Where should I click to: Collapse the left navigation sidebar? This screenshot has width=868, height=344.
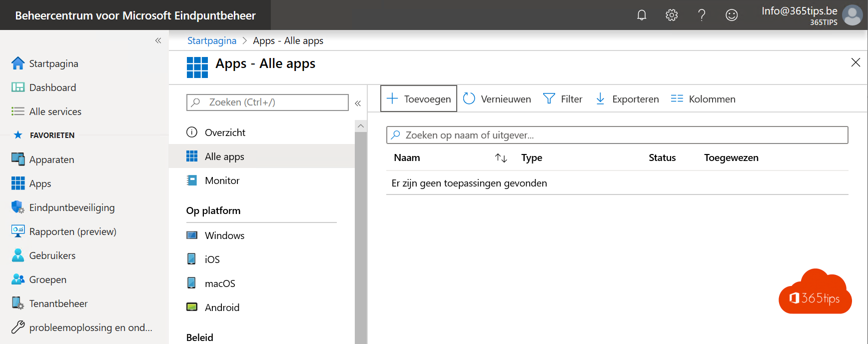158,40
